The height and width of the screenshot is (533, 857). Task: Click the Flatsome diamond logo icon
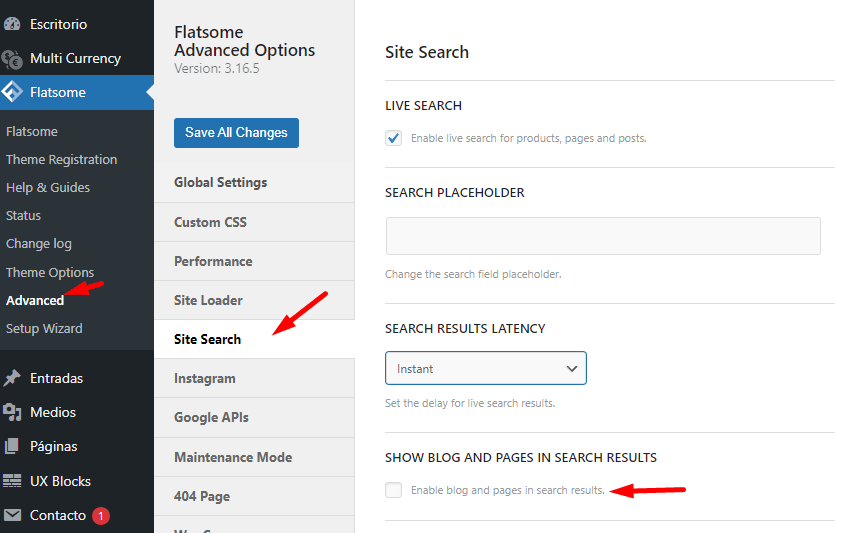coord(12,92)
